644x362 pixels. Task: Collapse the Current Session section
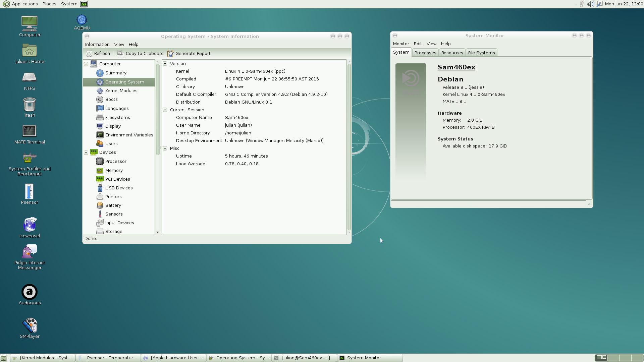(x=165, y=110)
